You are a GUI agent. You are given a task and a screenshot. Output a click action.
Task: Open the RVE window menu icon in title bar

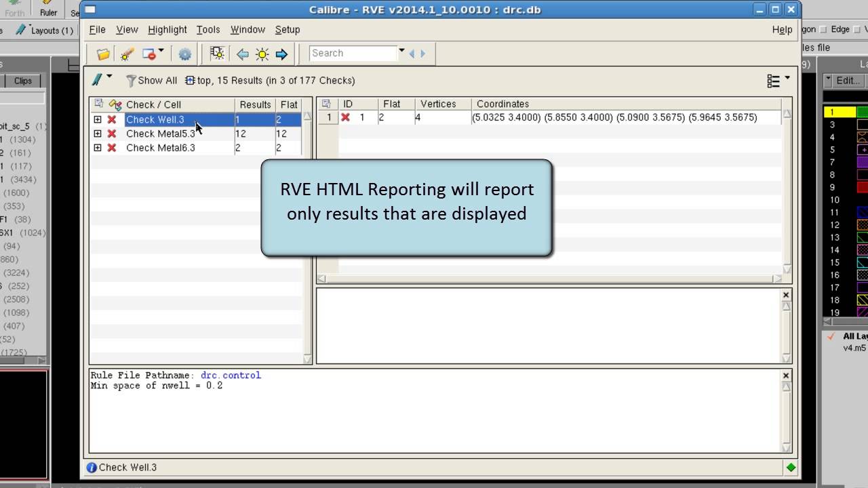pyautogui.click(x=89, y=9)
